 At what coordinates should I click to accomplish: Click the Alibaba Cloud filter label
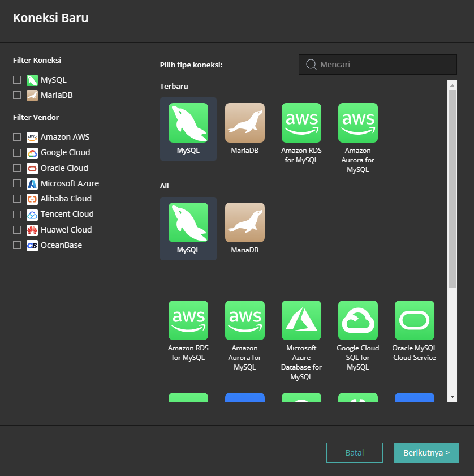(66, 199)
